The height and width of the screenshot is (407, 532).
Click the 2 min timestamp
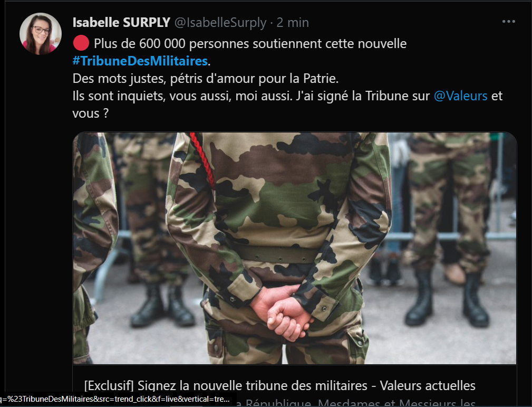point(293,22)
